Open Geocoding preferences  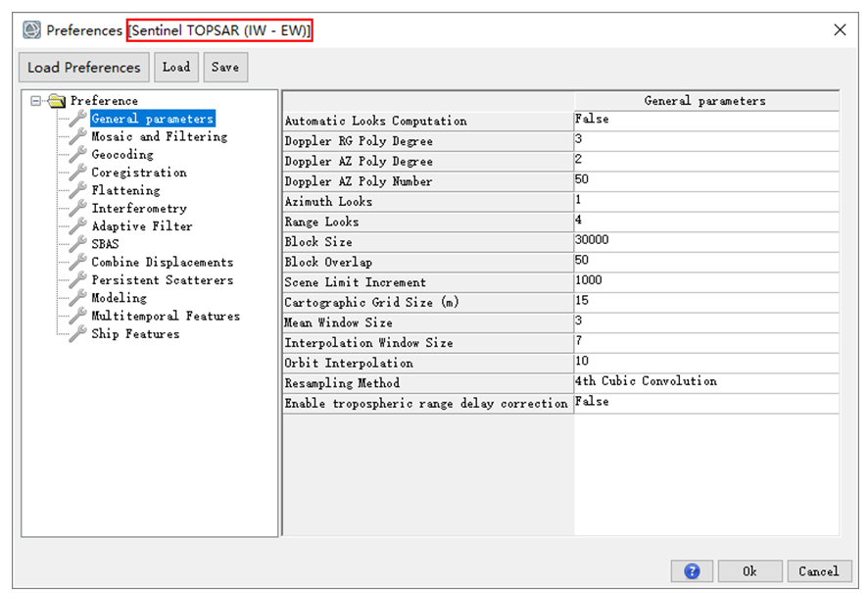tap(122, 154)
